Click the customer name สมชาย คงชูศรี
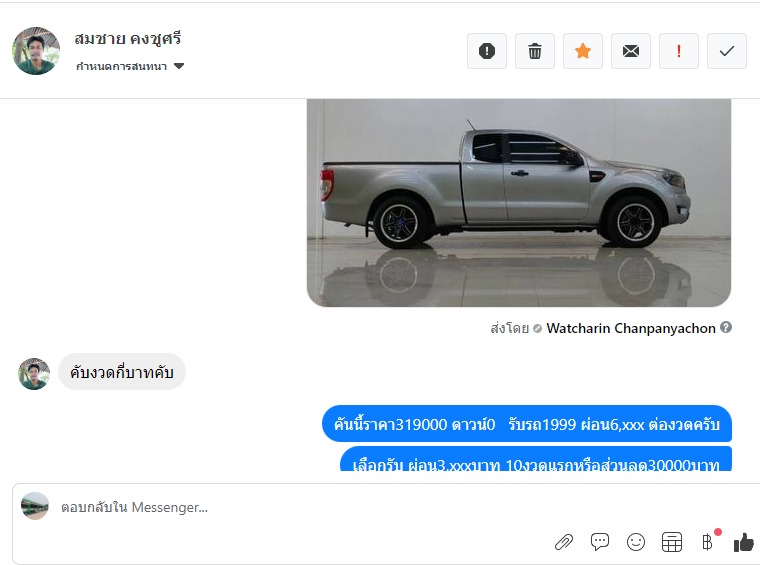Viewport: 760px width, 565px height. click(128, 38)
